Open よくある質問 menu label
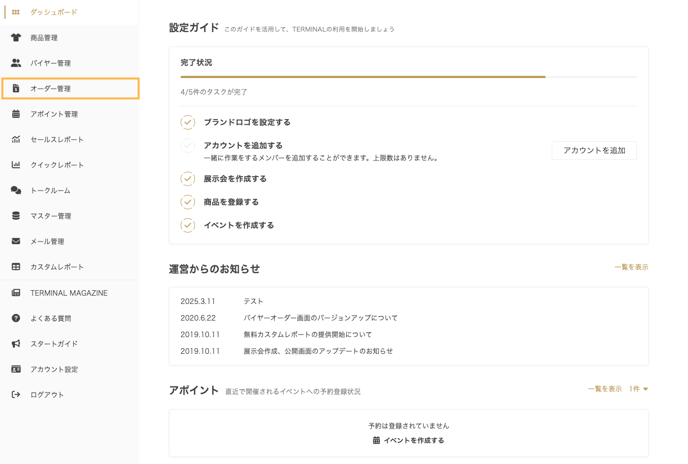The width and height of the screenshot is (688, 464). point(50,318)
